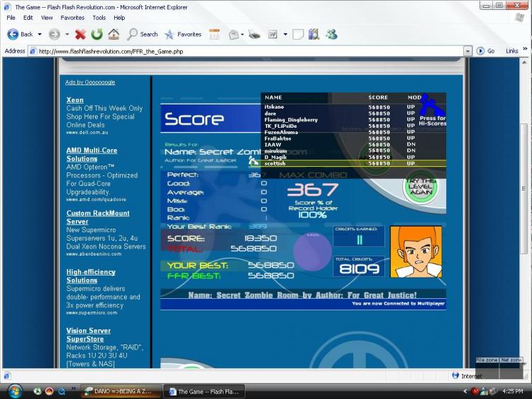The height and width of the screenshot is (399, 532).
Task: Click the Ads by Google link
Action: 90,82
